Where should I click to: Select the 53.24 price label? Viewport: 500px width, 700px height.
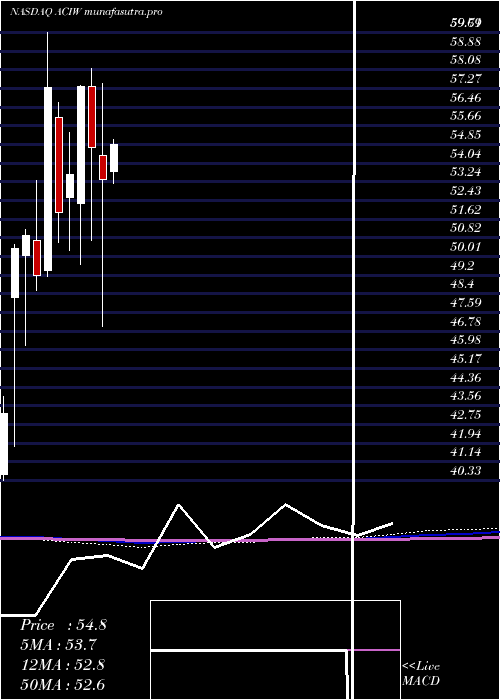tap(466, 172)
